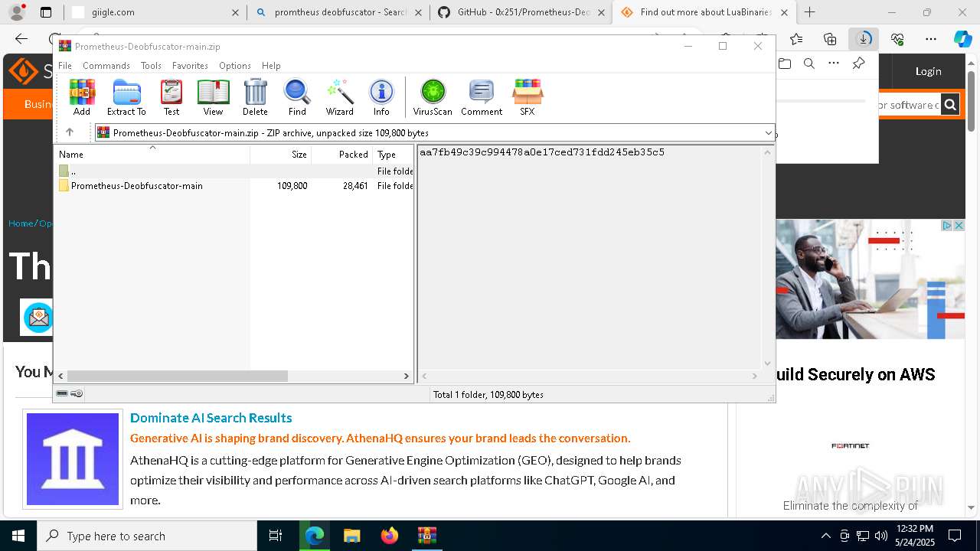This screenshot has width=980, height=551.
Task: Open the Commands menu
Action: [106, 66]
